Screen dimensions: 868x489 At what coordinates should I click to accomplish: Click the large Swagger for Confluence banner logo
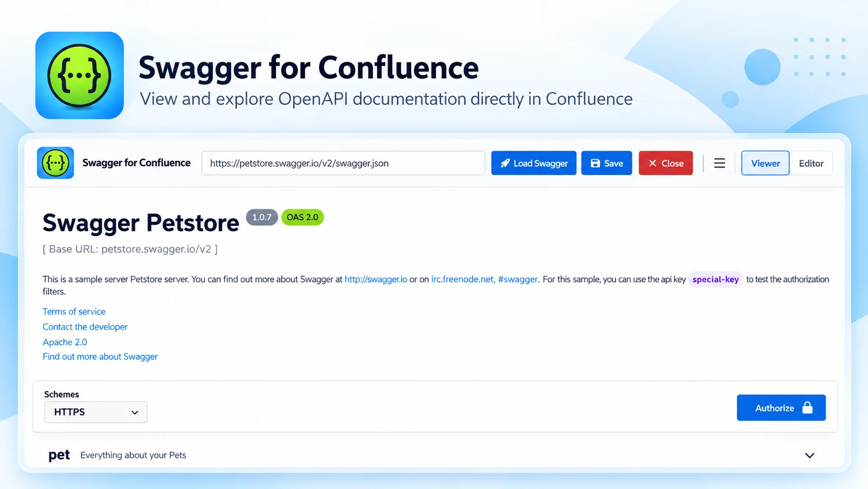click(79, 75)
